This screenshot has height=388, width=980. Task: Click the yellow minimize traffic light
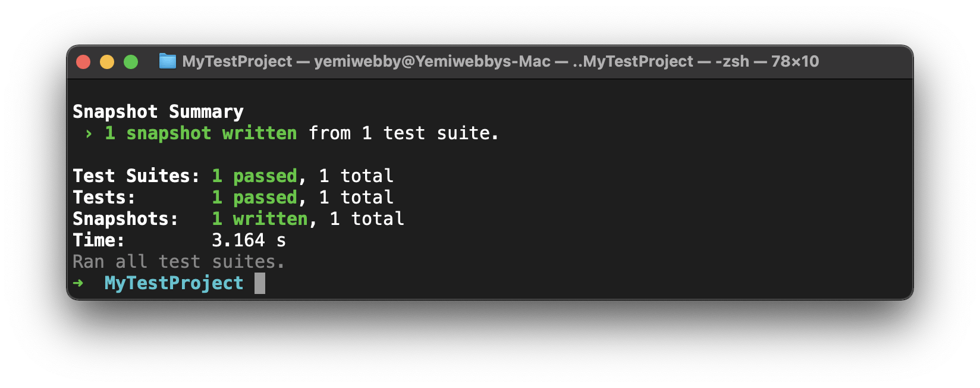point(107,61)
